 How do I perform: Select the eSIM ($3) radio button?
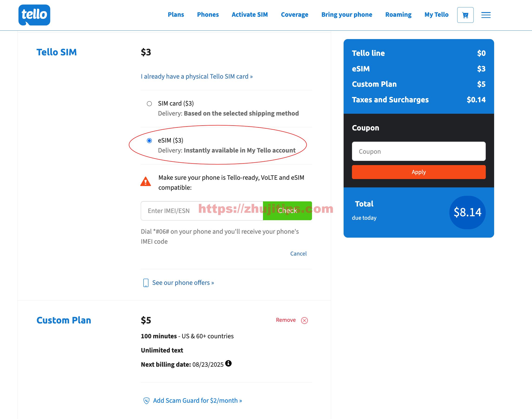149,141
